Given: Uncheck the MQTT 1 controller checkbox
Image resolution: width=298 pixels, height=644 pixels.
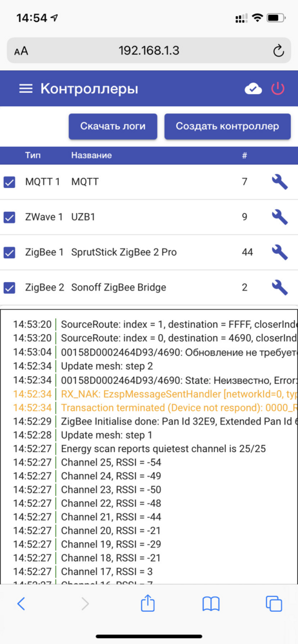Looking at the screenshot, I should coord(10,182).
